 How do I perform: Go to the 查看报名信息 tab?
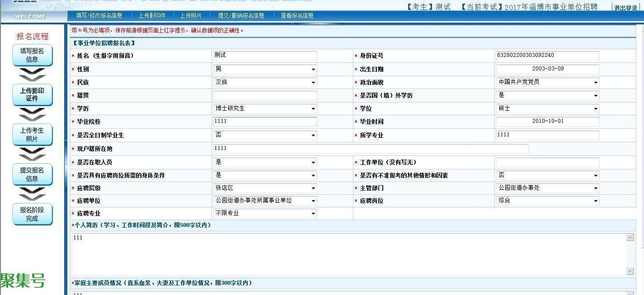tap(297, 15)
